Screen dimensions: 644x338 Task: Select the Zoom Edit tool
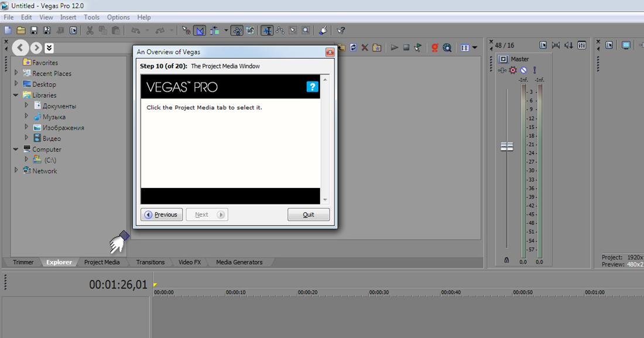(x=306, y=30)
